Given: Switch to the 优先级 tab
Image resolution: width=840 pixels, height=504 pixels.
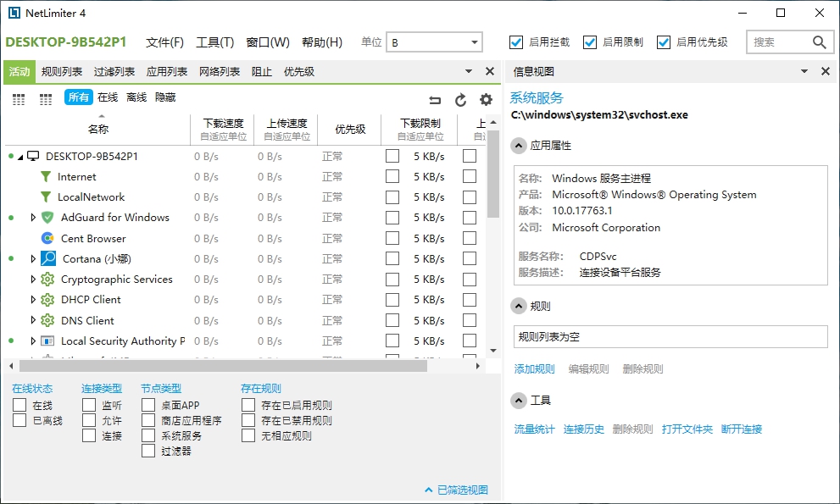Looking at the screenshot, I should point(299,72).
